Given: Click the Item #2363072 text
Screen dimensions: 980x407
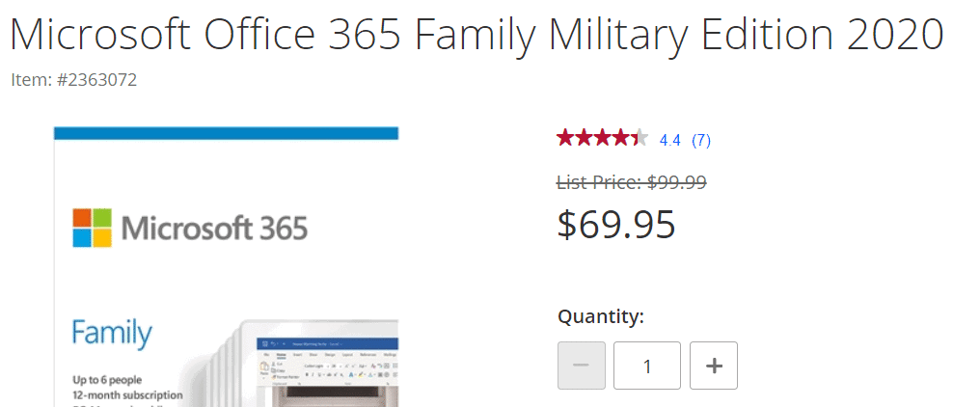Looking at the screenshot, I should tap(74, 79).
